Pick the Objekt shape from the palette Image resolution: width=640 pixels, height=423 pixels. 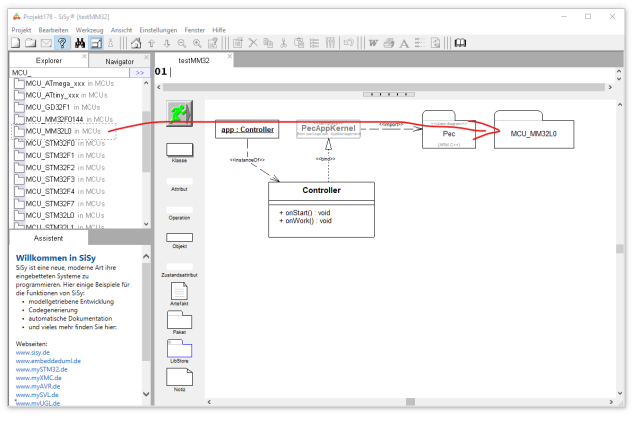pos(180,237)
